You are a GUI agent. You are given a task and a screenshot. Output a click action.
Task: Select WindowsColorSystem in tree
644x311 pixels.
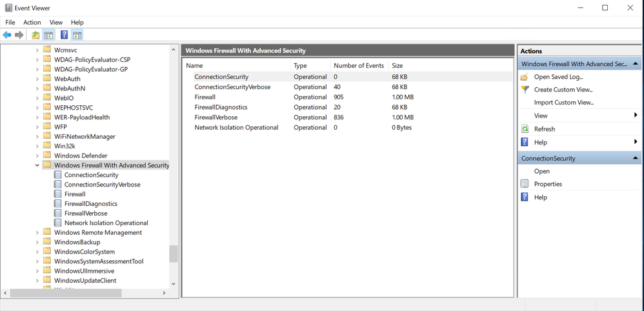tap(85, 252)
